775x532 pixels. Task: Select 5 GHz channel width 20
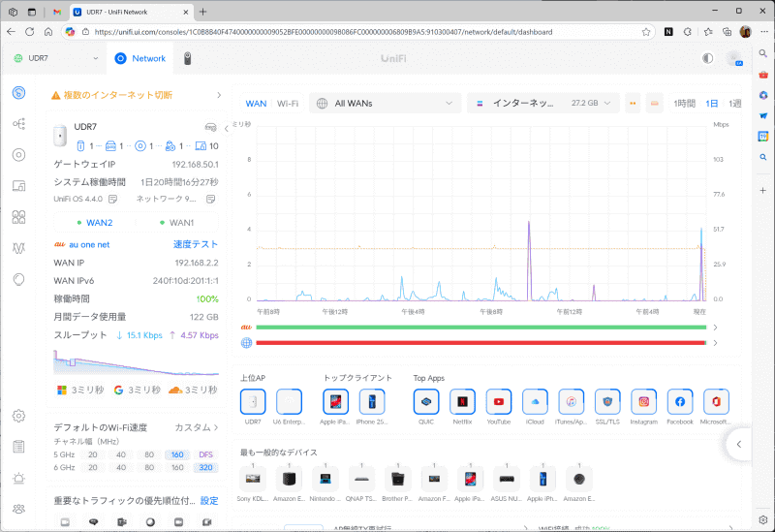[92, 454]
